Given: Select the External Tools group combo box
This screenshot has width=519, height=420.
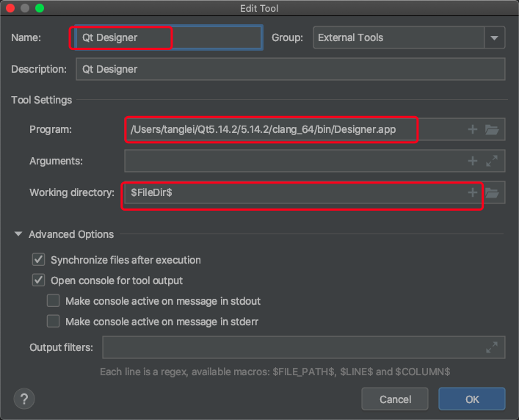Looking at the screenshot, I should coord(409,37).
